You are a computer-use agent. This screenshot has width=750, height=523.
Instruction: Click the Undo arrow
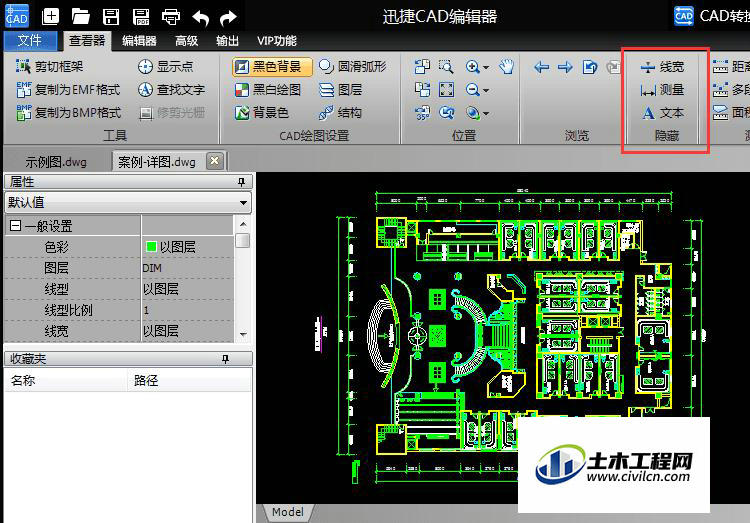(x=200, y=18)
